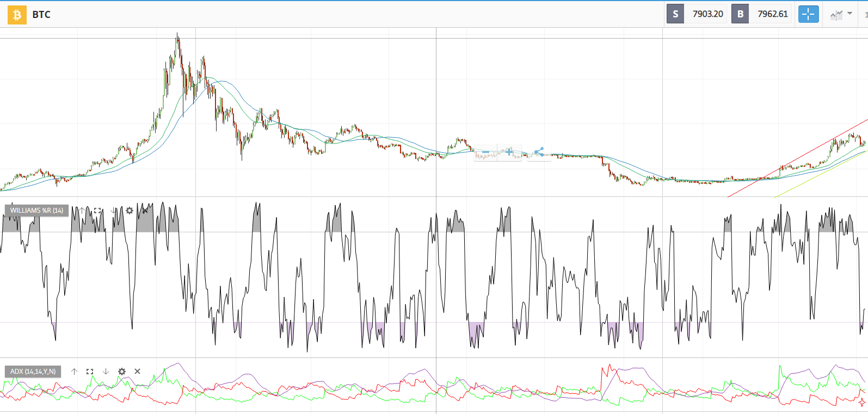Move the Williams %R panel up
The height and width of the screenshot is (414, 868).
coord(82,211)
